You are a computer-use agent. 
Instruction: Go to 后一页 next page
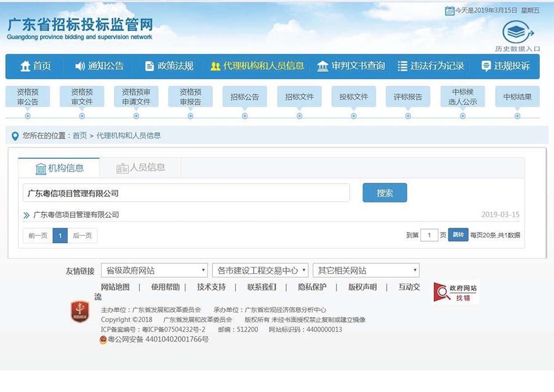click(82, 235)
